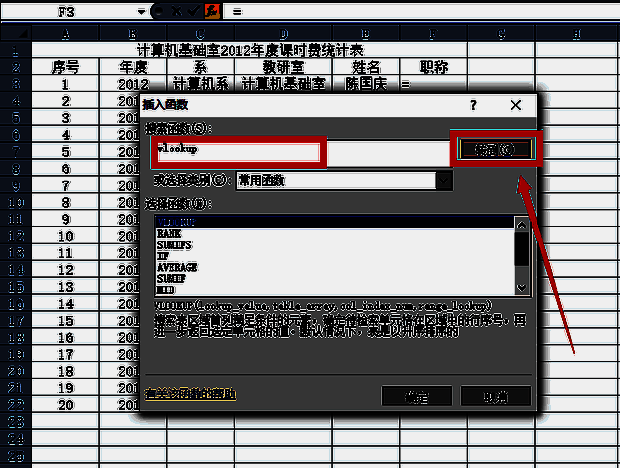
Task: Open the help on this function link
Action: 190,394
